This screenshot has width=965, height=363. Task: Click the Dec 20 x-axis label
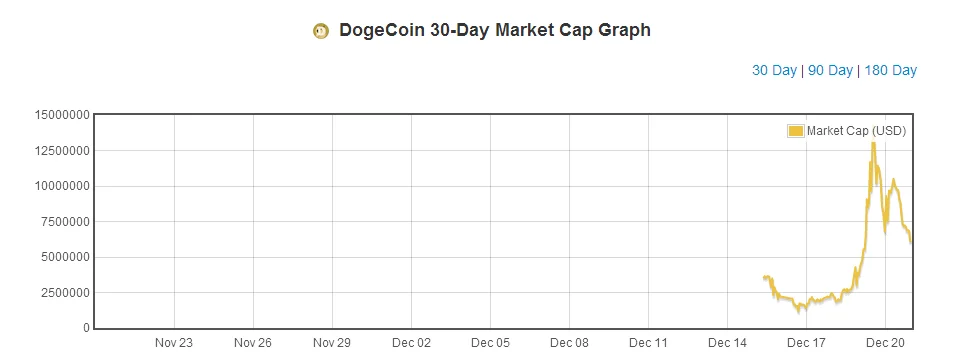885,343
